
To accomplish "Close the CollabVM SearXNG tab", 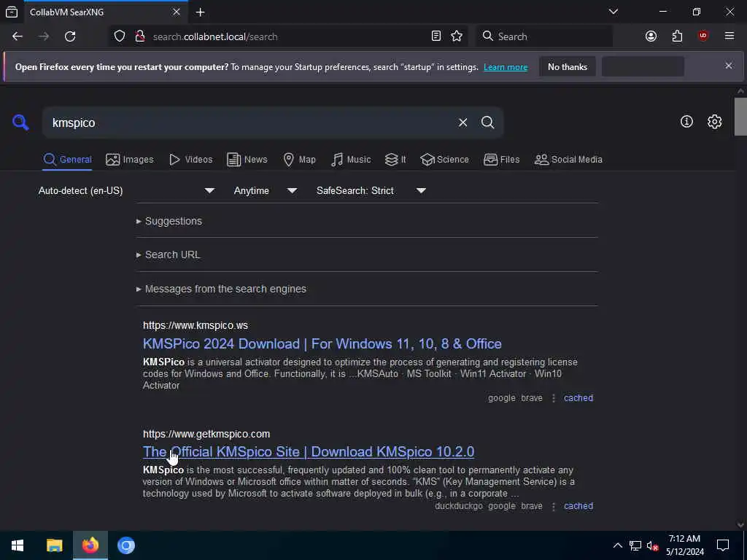I will point(177,12).
